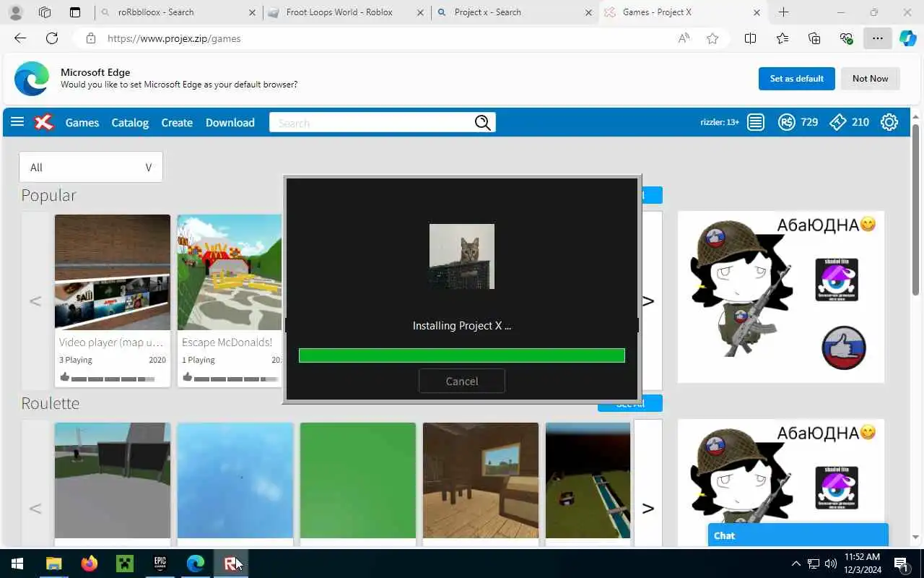Click the tickets icon next to 210
This screenshot has height=578, width=924.
coord(837,122)
